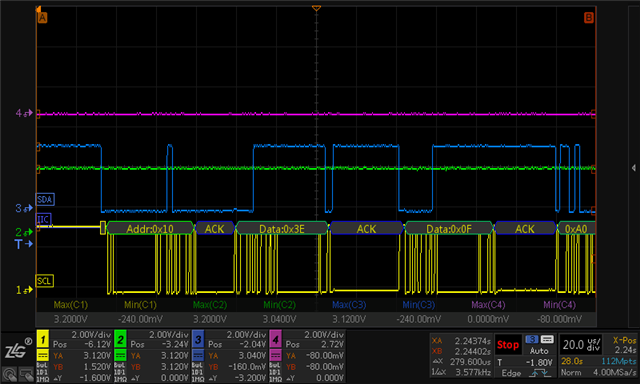Open channel 2 BwL 10:1 probe settings
The height and width of the screenshot is (384, 640).
(x=120, y=372)
